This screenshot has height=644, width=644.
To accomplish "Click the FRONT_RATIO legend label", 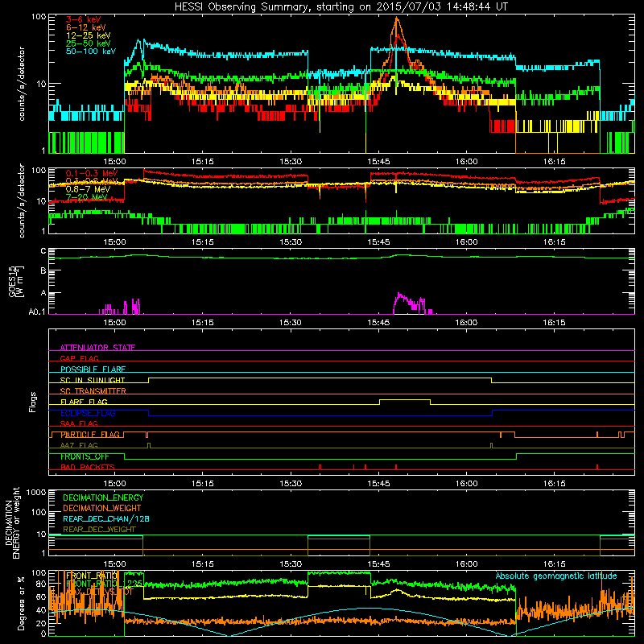I will click(x=92, y=576).
